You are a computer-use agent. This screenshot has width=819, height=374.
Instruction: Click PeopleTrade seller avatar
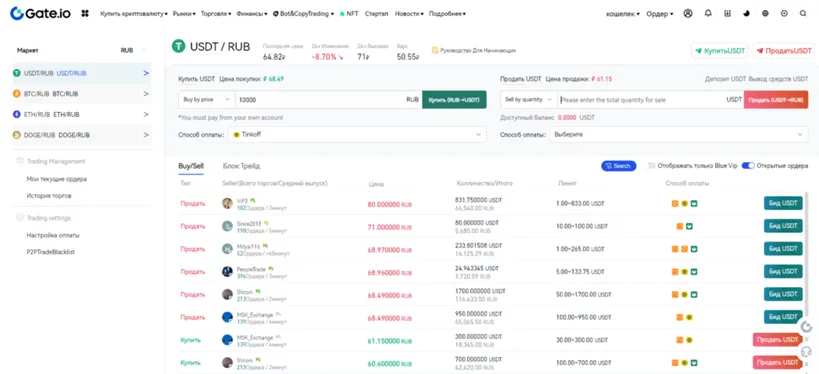coord(227,272)
